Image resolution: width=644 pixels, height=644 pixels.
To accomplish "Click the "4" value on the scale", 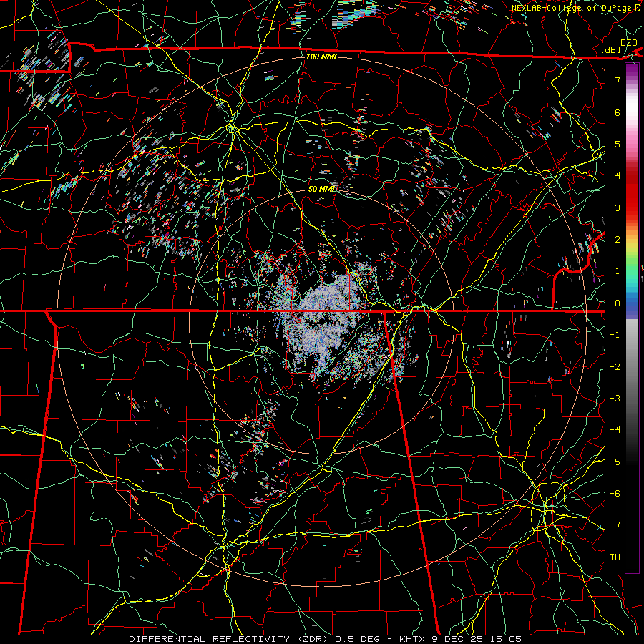I will [618, 176].
